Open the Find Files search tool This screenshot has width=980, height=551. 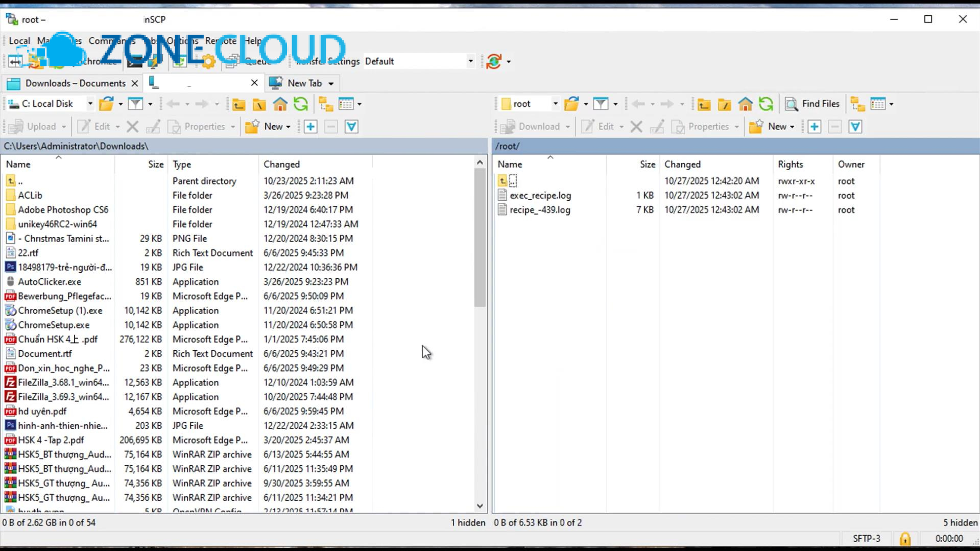812,104
